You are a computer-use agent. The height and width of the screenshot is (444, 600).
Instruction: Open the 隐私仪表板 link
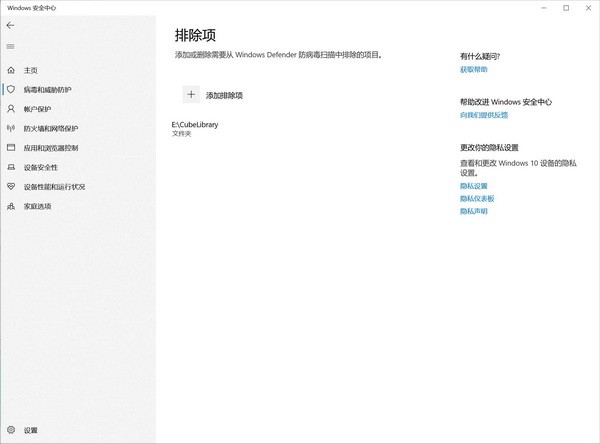[x=477, y=198]
